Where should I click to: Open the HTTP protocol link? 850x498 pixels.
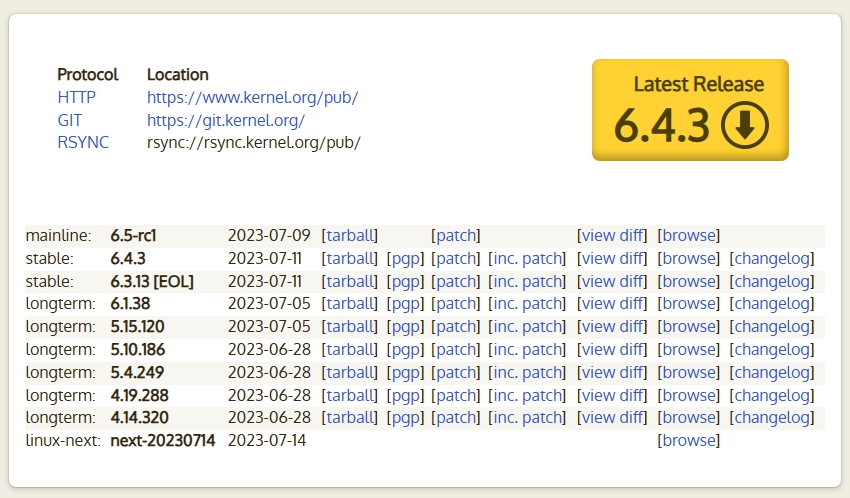76,98
